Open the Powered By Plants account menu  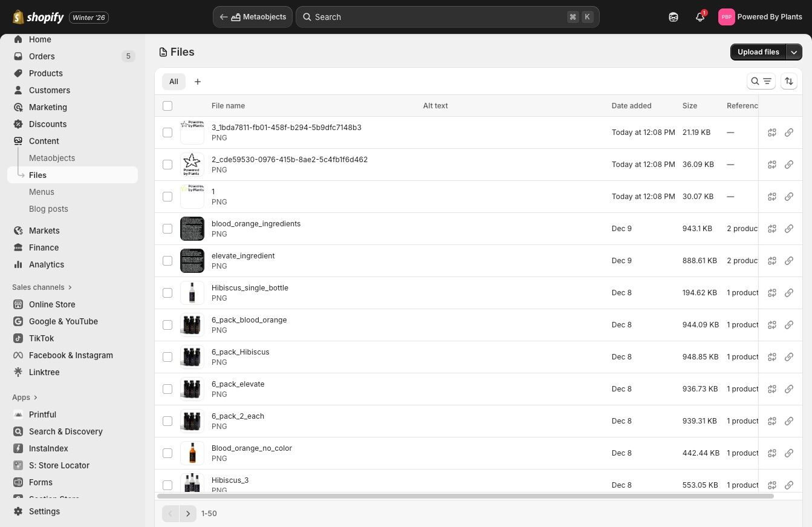point(760,17)
